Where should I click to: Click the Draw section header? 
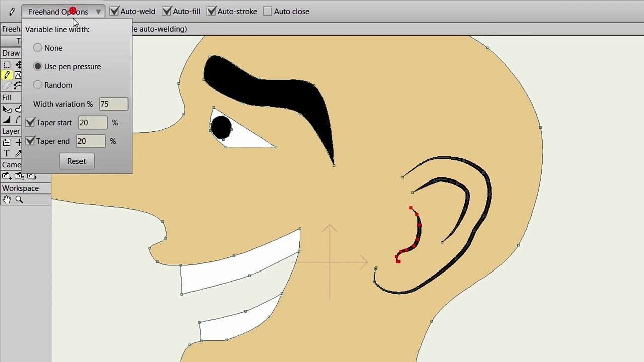[11, 53]
